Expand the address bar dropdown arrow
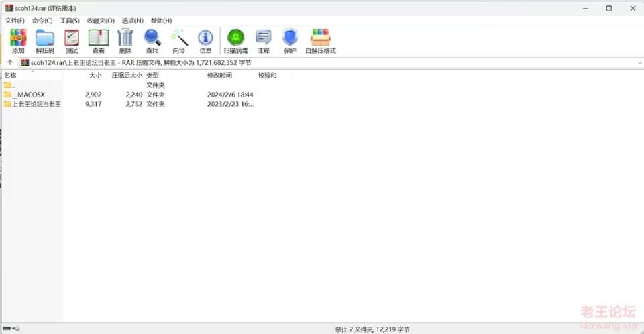Image resolution: width=644 pixels, height=334 pixels. tap(639, 63)
